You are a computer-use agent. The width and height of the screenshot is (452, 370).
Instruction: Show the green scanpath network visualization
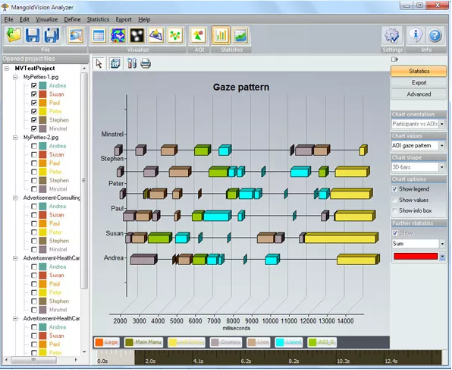(175, 35)
